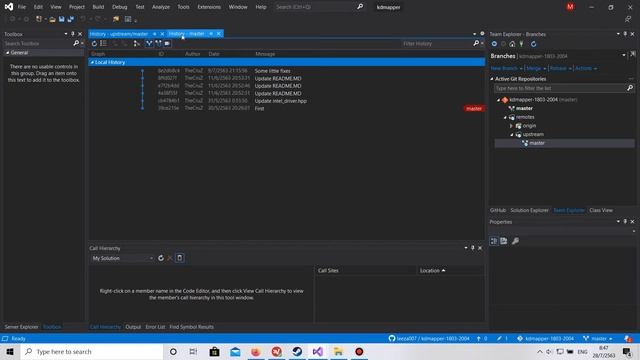This screenshot has width=640, height=360.
Task: Click Live Share icon at top right
Action: 628,19
